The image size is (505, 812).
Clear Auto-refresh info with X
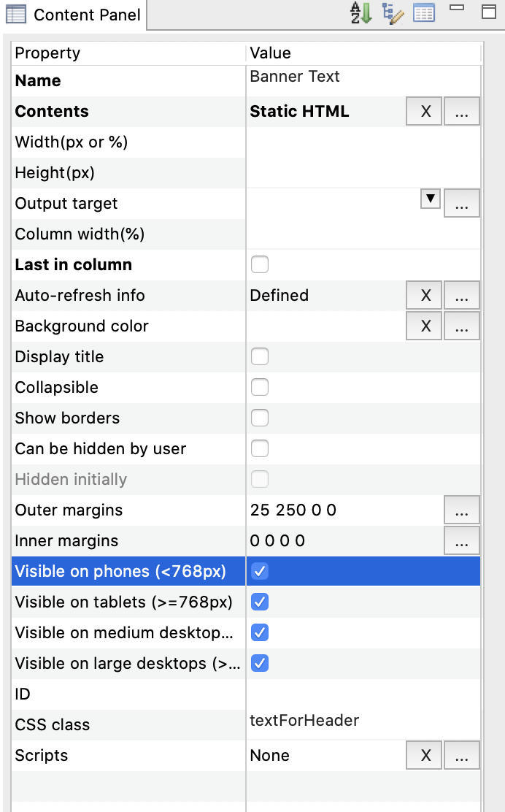[424, 295]
